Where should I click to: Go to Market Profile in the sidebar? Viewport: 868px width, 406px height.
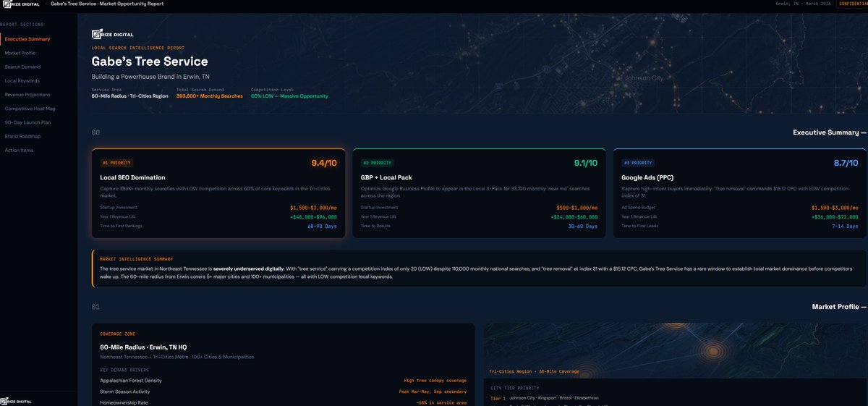point(20,53)
